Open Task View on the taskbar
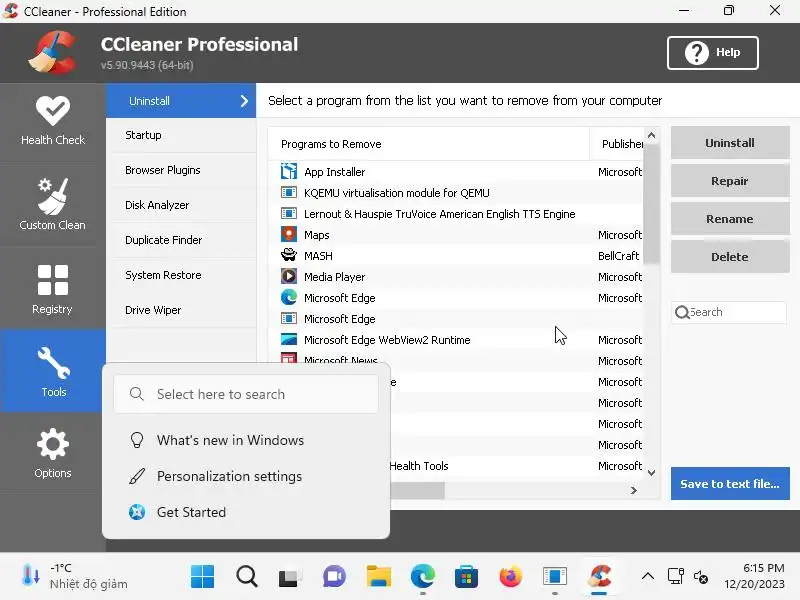This screenshot has width=800, height=600. [x=290, y=577]
